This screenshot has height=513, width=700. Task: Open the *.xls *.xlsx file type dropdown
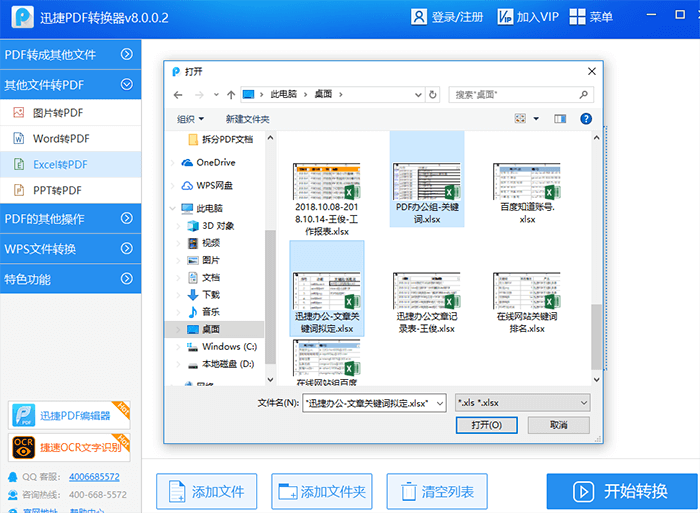click(x=523, y=403)
